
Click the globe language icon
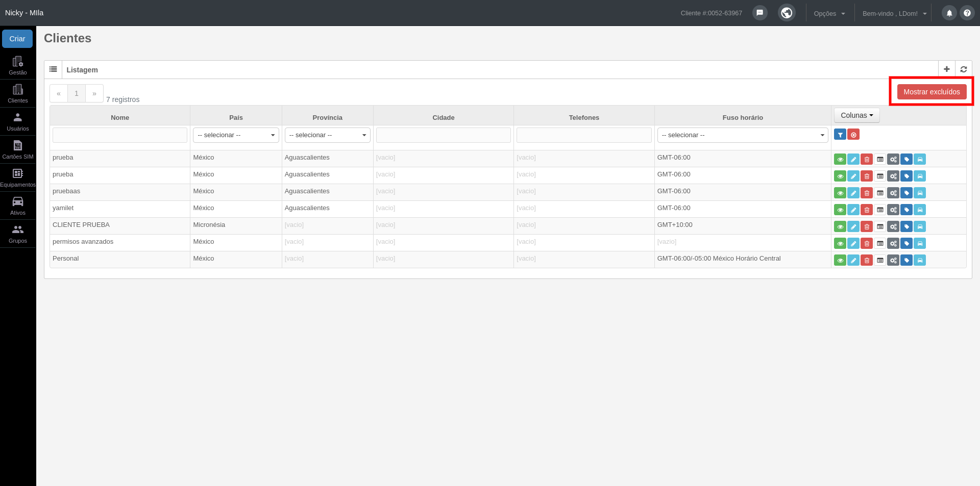click(787, 13)
